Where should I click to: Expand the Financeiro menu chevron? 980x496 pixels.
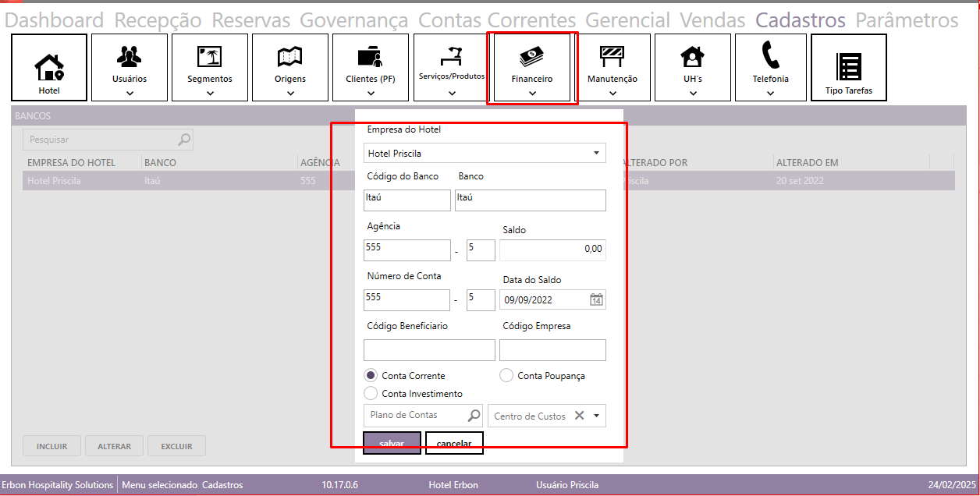point(532,94)
